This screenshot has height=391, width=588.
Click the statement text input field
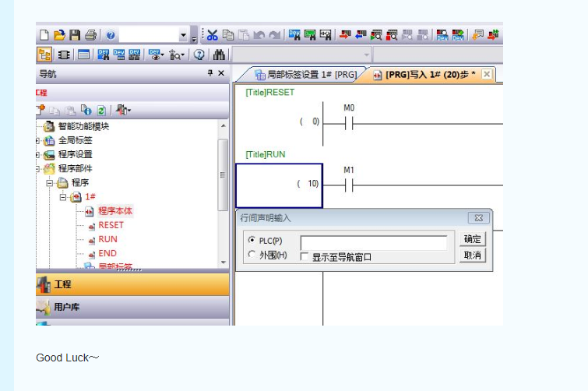pyautogui.click(x=373, y=242)
